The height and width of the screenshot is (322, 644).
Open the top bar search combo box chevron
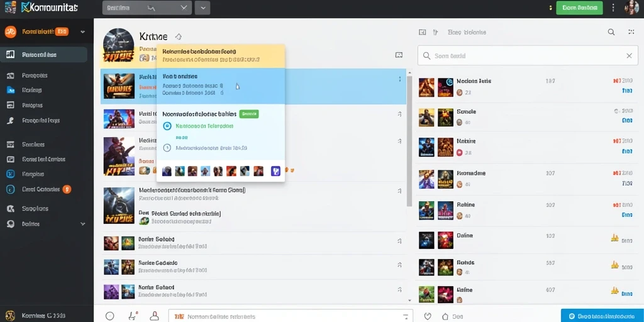click(184, 8)
